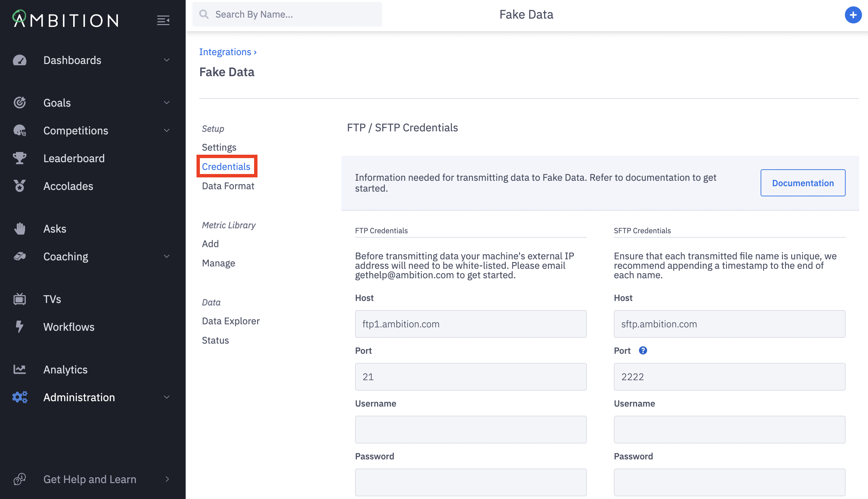Open Data Explorer in Data section
The width and height of the screenshot is (868, 499).
point(231,321)
